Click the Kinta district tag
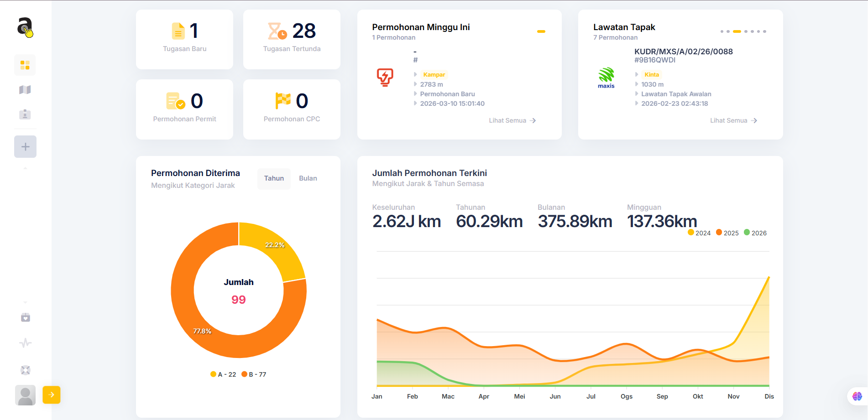 click(652, 75)
